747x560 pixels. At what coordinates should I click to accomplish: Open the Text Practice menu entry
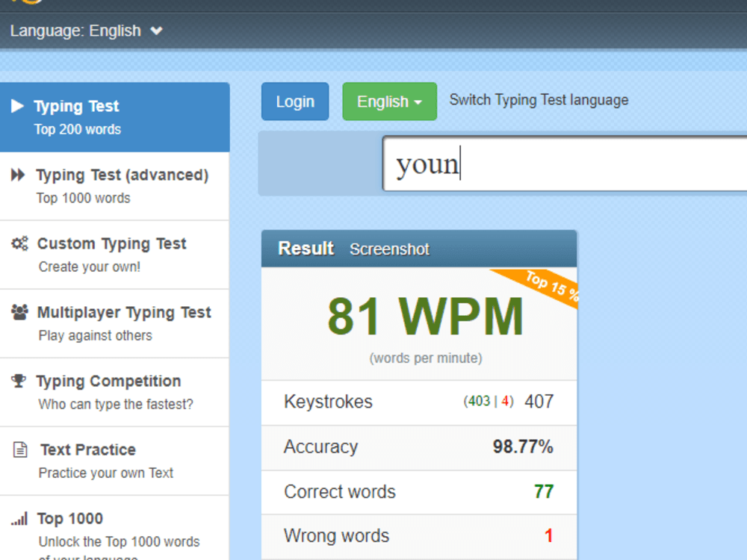click(115, 461)
